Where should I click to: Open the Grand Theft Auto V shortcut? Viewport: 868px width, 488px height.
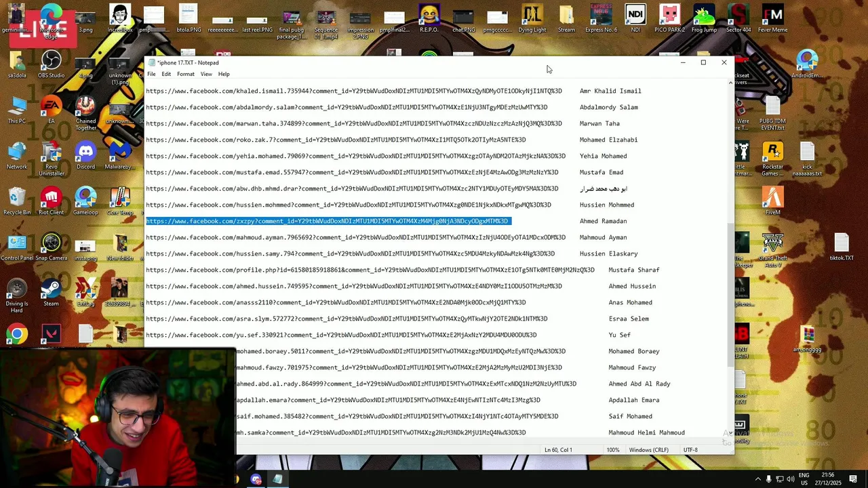[x=772, y=249]
